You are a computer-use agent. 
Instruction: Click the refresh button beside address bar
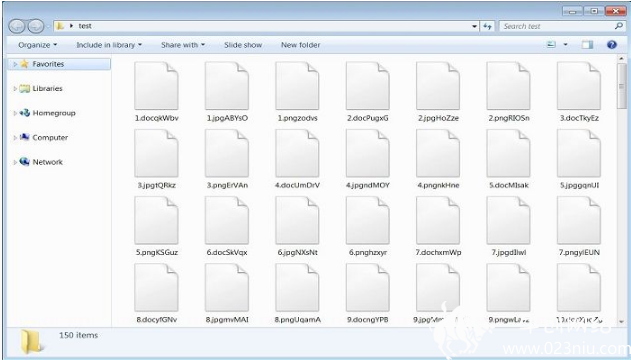[488, 26]
